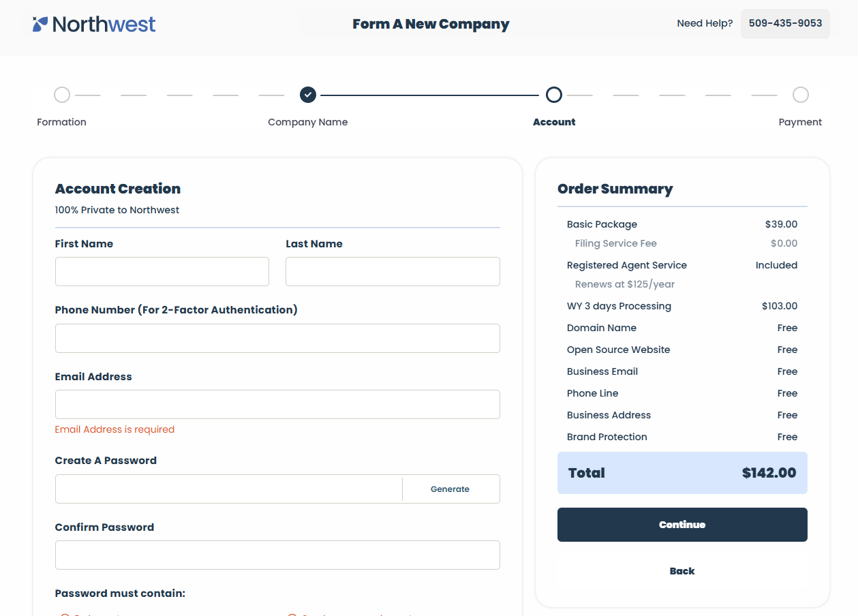This screenshot has height=616, width=858.
Task: Click the "$39.00" price
Action: [781, 224]
